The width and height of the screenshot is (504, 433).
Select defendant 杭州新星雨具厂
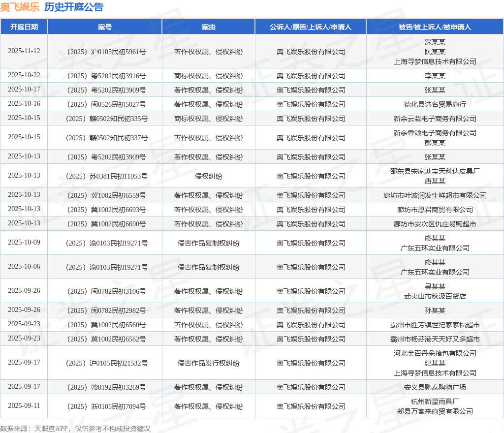[x=435, y=402]
